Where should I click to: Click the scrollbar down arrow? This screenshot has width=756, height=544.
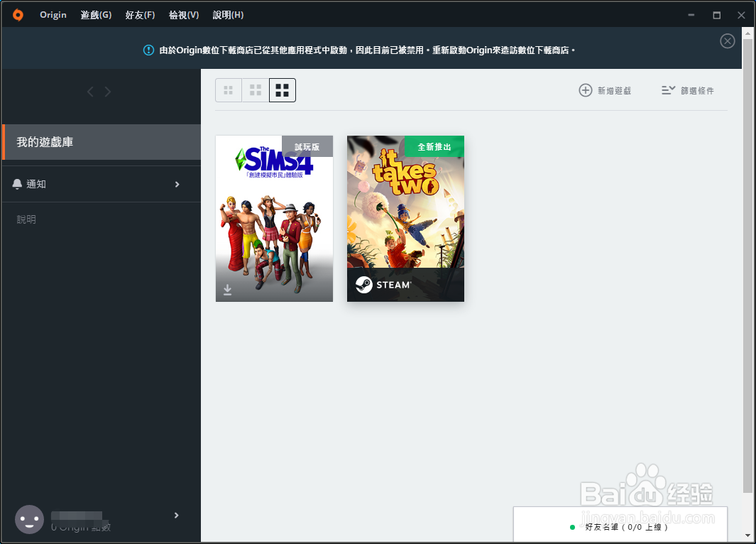click(747, 535)
